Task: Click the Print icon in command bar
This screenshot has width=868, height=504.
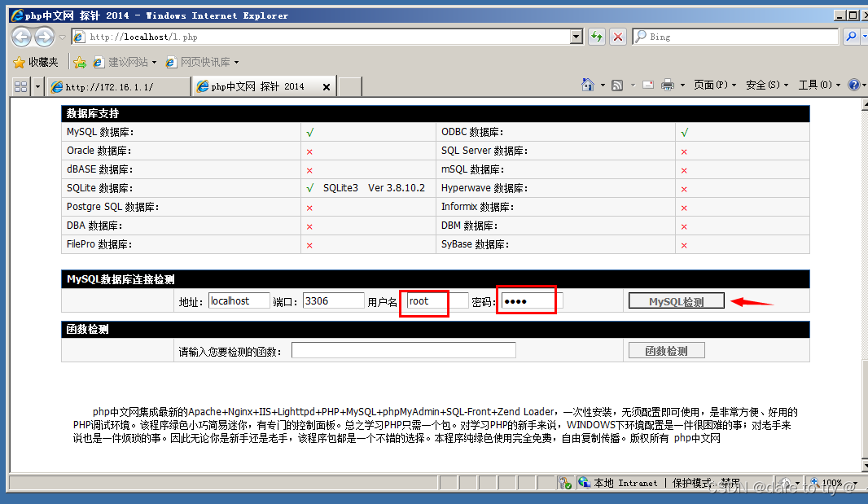Action: (668, 85)
